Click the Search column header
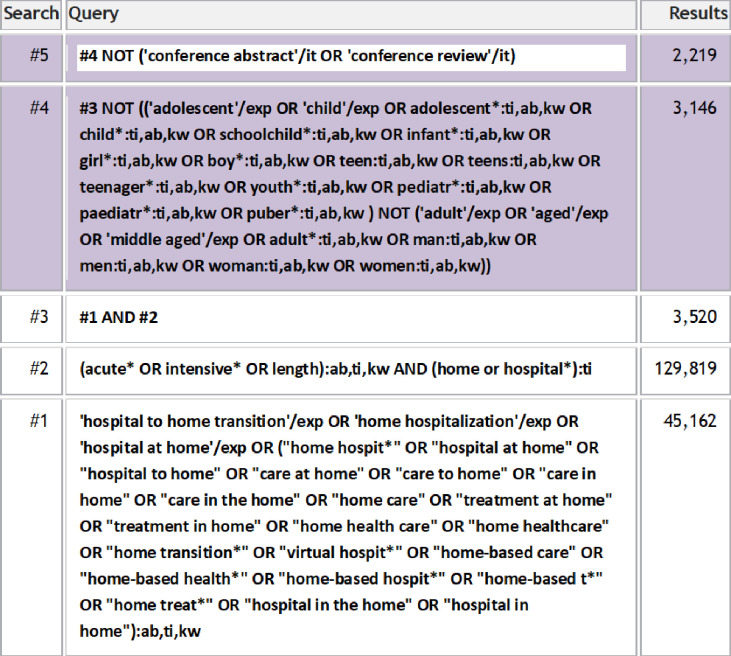Screen dimensions: 731x656 31,13
